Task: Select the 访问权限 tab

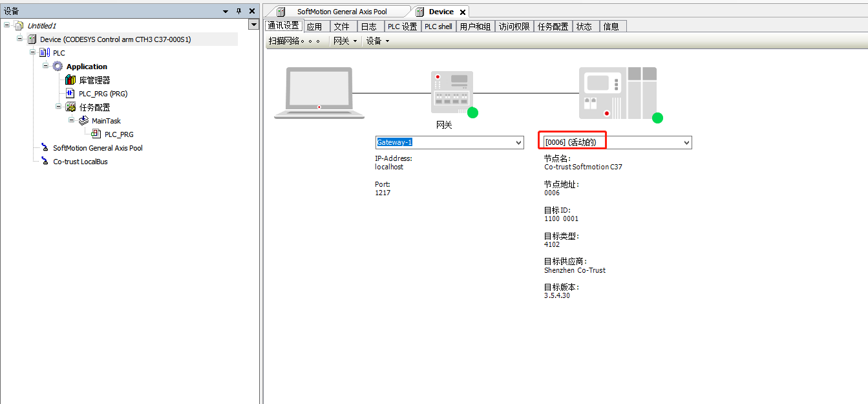Action: (514, 27)
